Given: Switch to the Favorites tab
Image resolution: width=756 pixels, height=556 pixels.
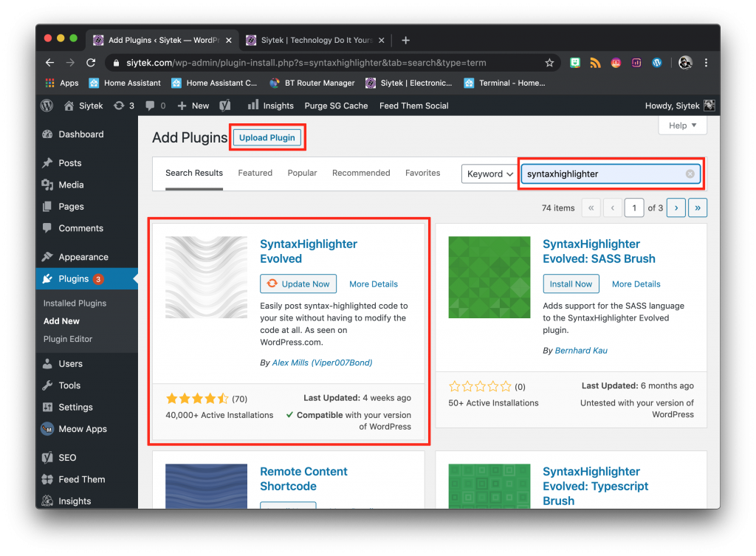Looking at the screenshot, I should [x=423, y=173].
